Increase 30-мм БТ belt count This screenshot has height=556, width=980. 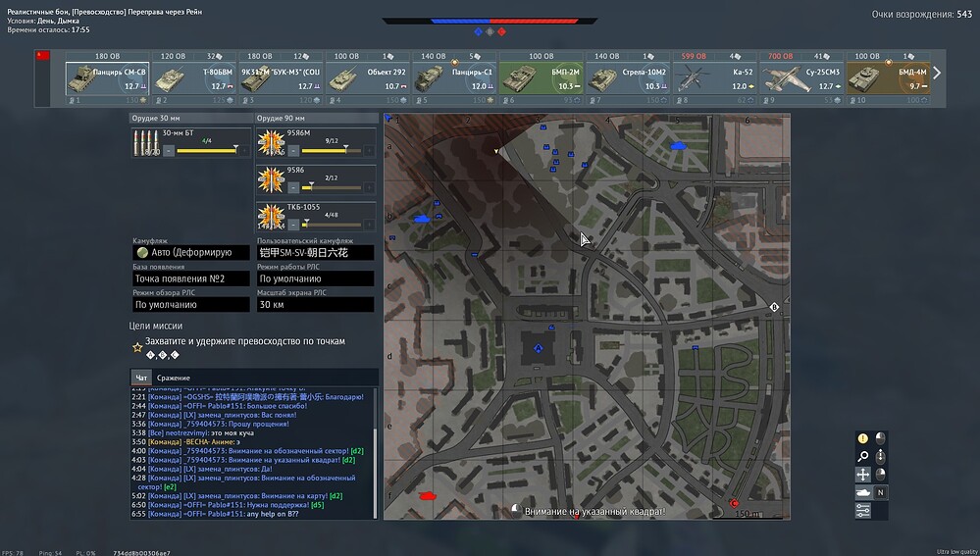coord(244,151)
